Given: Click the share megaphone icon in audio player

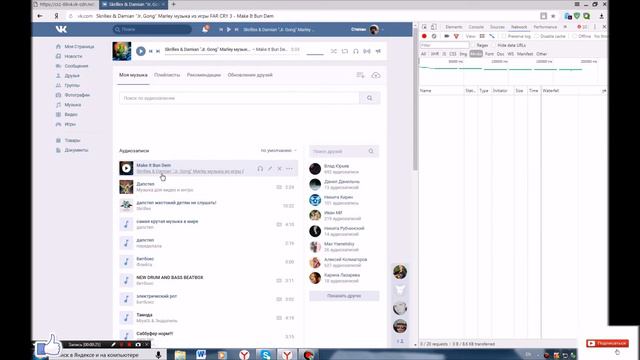Looking at the screenshot, I should click(x=378, y=51).
